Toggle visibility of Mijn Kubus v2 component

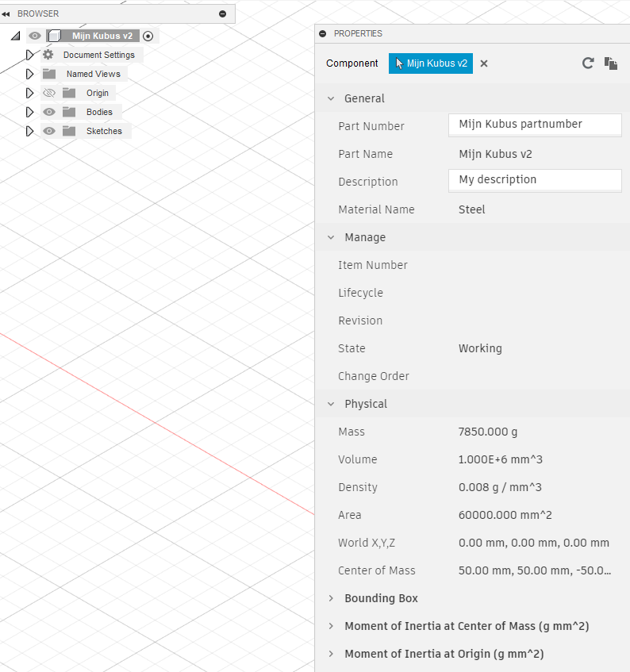click(x=35, y=36)
